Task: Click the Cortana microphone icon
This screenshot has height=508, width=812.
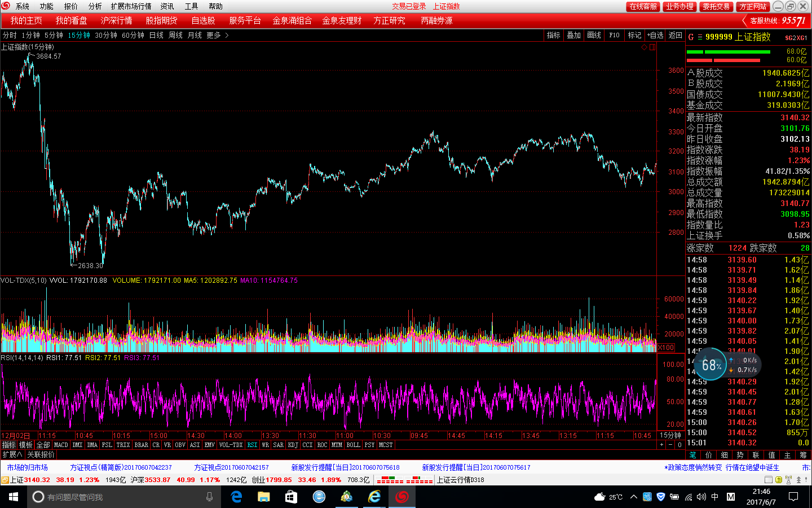Action: point(210,497)
